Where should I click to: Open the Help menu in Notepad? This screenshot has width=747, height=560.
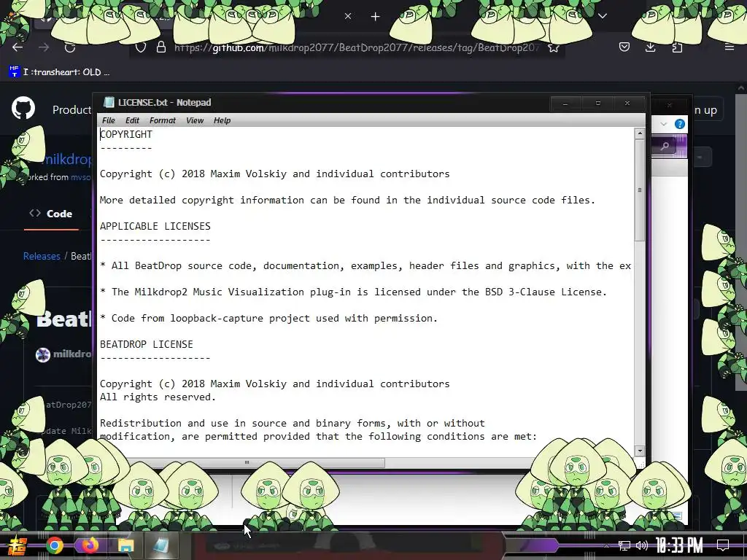tap(222, 120)
